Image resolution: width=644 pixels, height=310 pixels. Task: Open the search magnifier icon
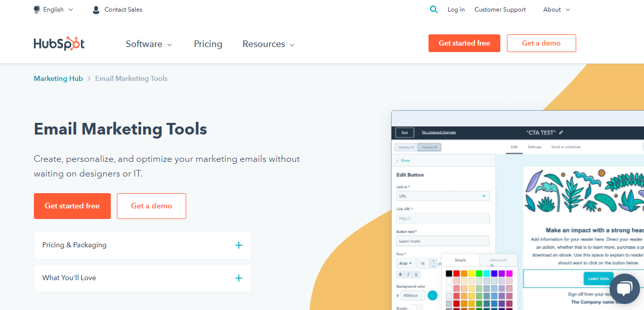434,9
